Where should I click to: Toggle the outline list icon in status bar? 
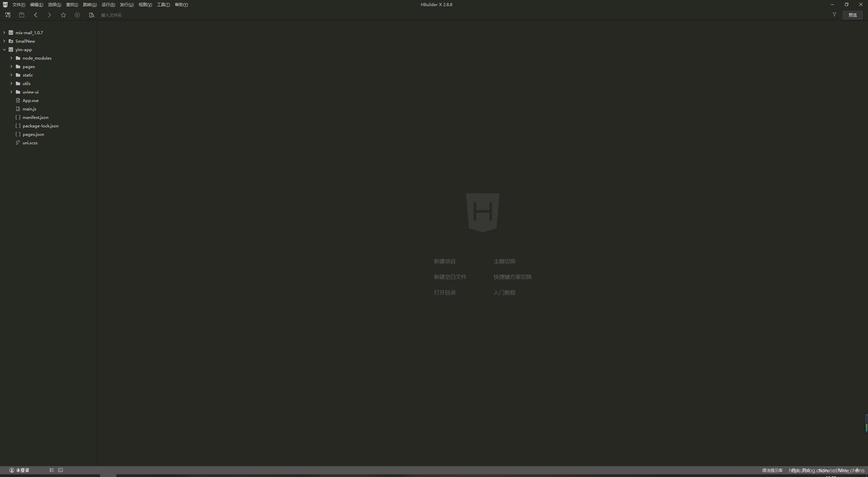tap(52, 470)
